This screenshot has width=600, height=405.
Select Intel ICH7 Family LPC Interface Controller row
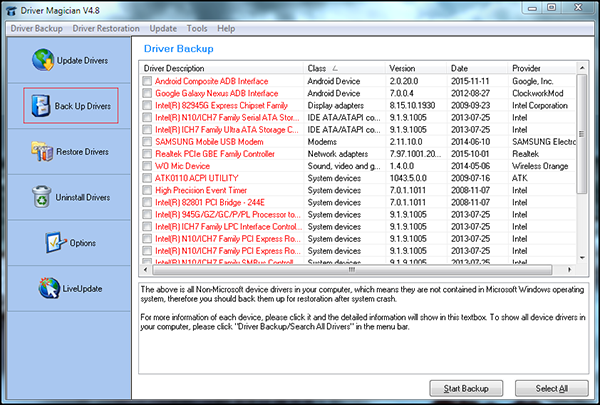point(358,227)
